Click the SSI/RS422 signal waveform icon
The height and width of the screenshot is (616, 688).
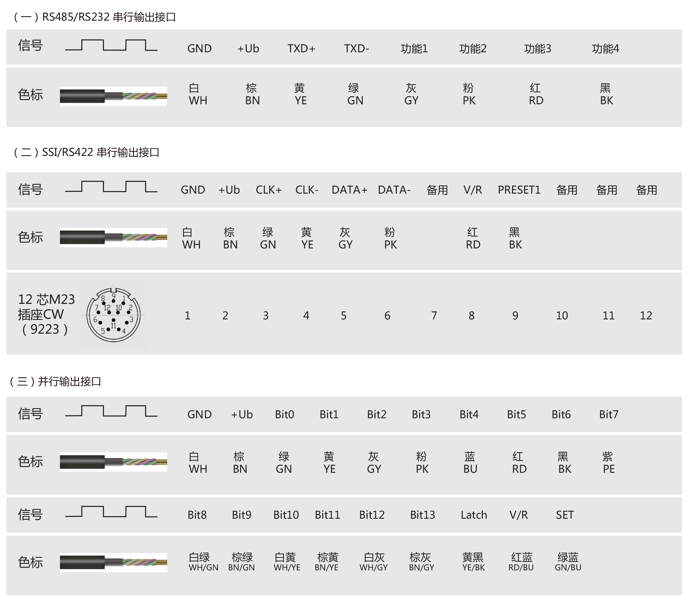pyautogui.click(x=111, y=187)
